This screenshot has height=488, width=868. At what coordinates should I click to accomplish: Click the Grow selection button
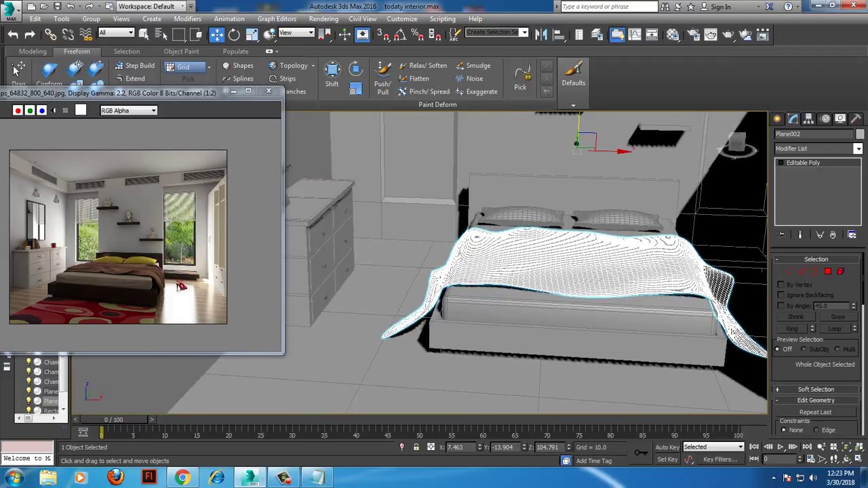point(838,317)
